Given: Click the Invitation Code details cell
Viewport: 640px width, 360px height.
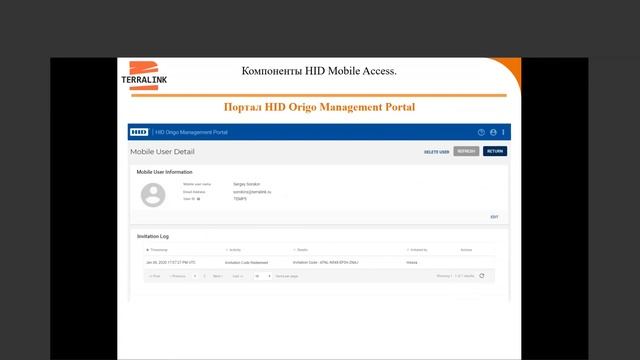Looking at the screenshot, I should (x=326, y=262).
